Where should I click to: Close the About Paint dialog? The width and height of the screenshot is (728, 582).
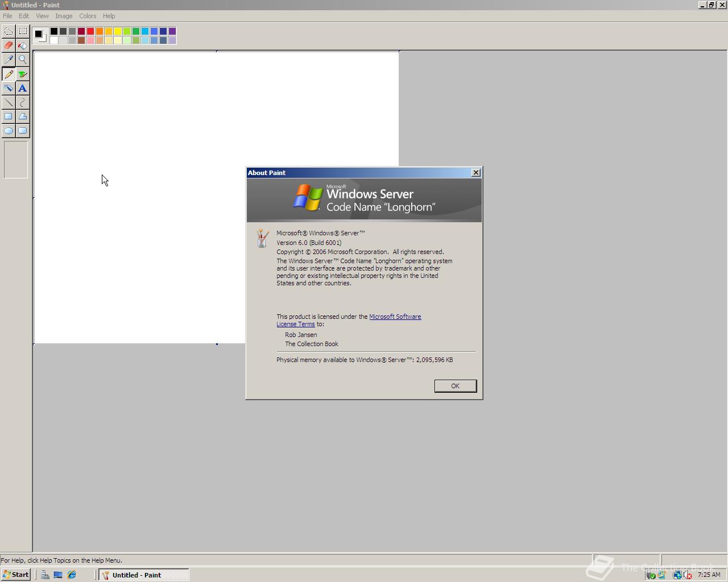476,173
